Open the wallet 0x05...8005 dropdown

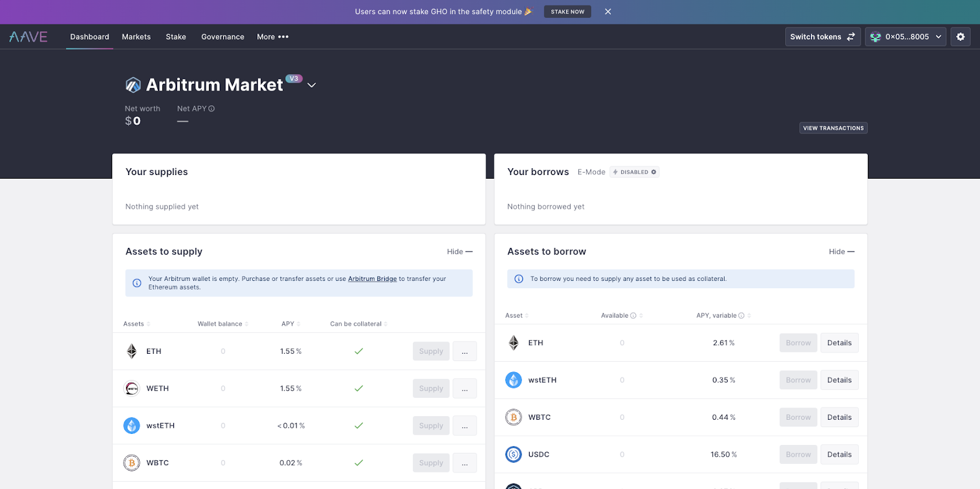pos(905,37)
